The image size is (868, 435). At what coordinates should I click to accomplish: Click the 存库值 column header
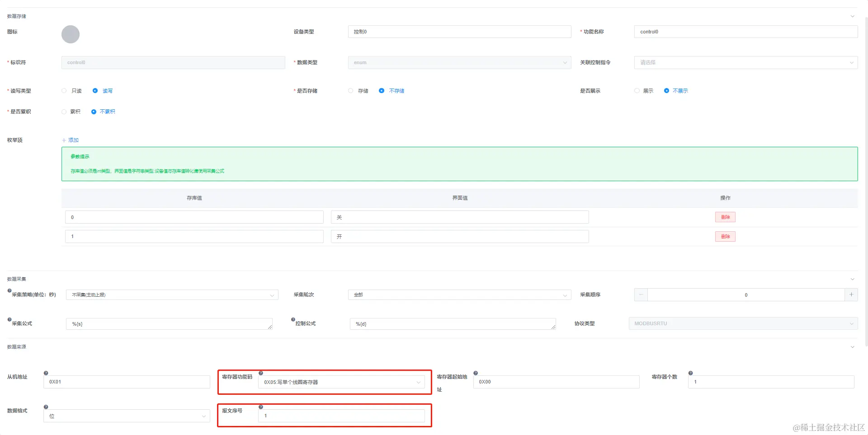pyautogui.click(x=194, y=198)
